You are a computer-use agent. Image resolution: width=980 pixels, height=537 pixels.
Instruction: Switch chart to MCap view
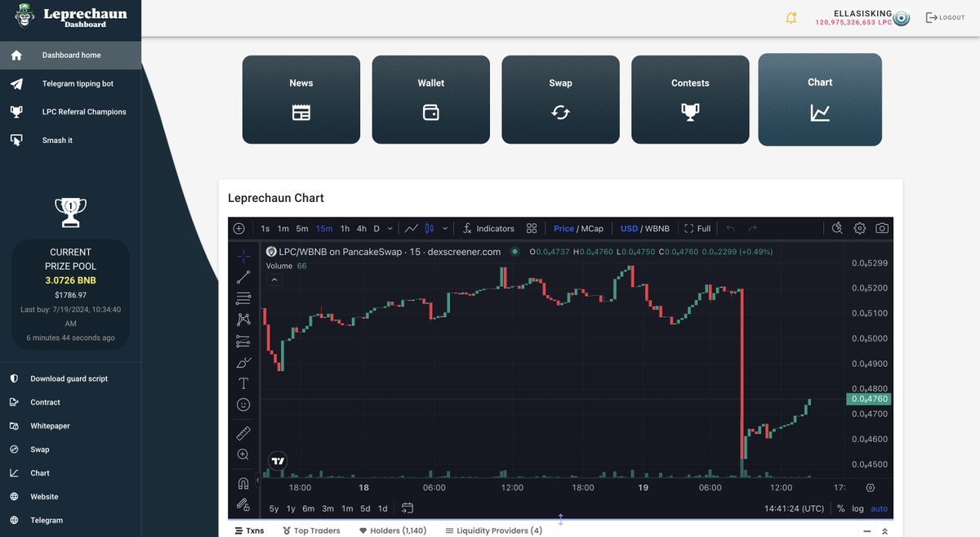coord(592,229)
